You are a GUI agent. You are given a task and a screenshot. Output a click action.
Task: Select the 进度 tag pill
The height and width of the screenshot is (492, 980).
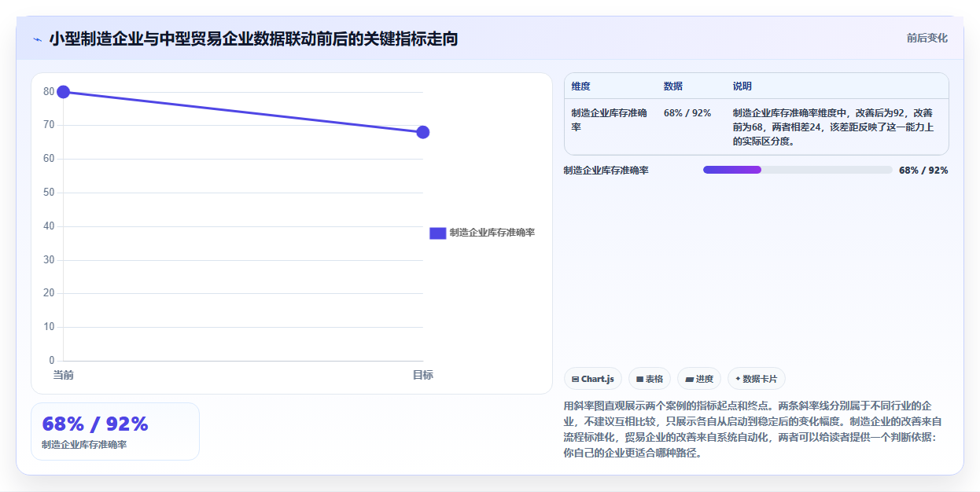tap(699, 379)
